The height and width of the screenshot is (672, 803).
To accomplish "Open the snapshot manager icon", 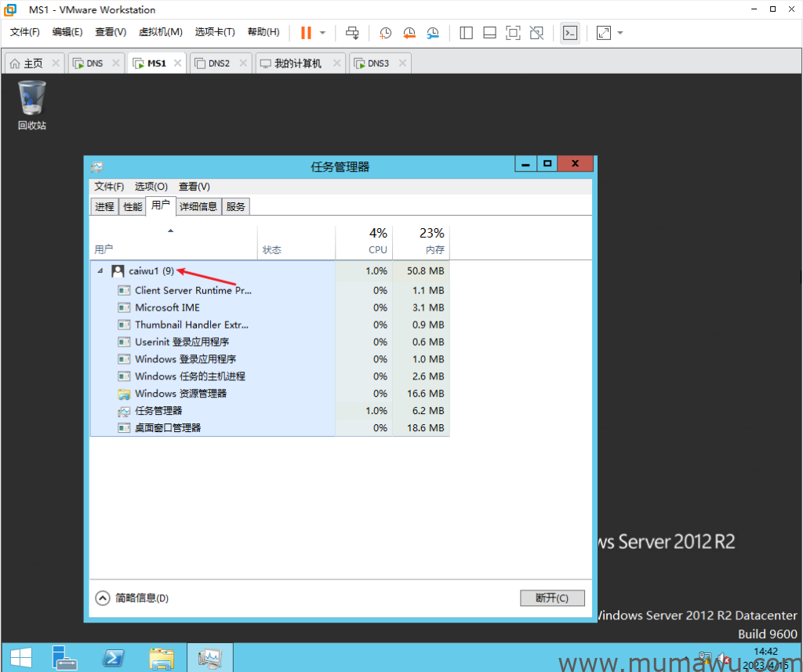I will point(433,33).
